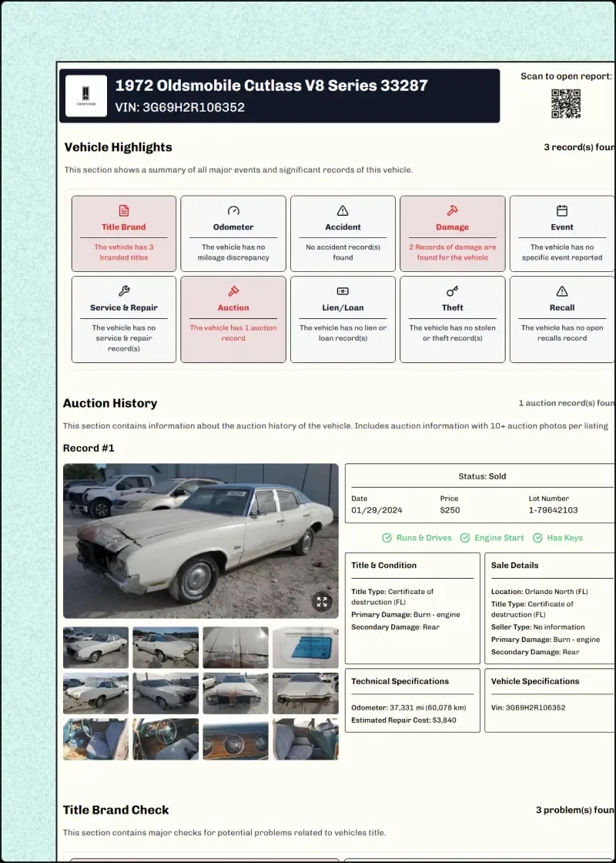The height and width of the screenshot is (863, 616).
Task: Click the auction date 01/29/2024
Action: (x=377, y=510)
